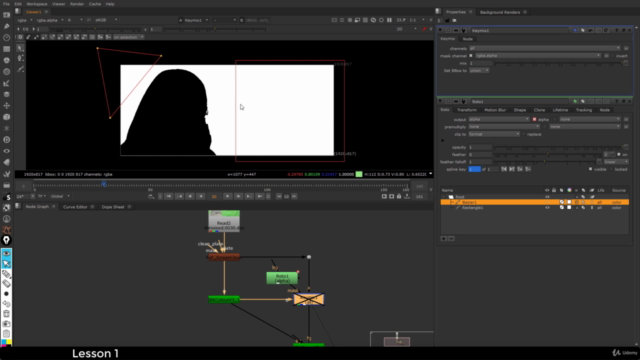This screenshot has height=360, width=640.
Task: Switch to the Dope Sheet tab
Action: [x=113, y=207]
